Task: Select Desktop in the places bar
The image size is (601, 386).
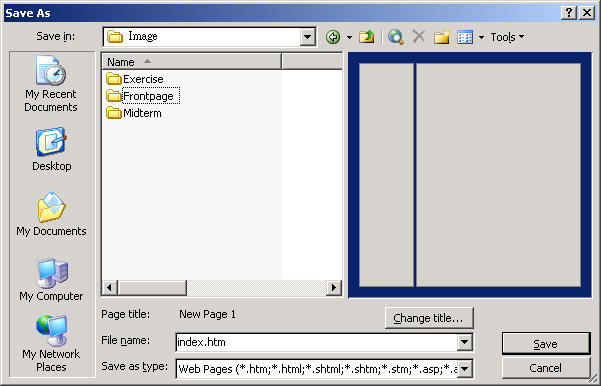Action: tap(51, 149)
